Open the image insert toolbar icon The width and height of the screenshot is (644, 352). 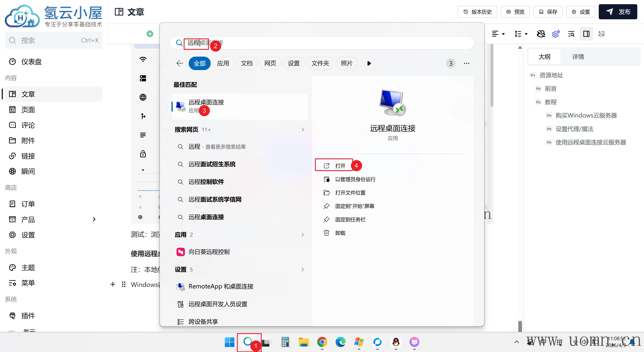pos(601,34)
